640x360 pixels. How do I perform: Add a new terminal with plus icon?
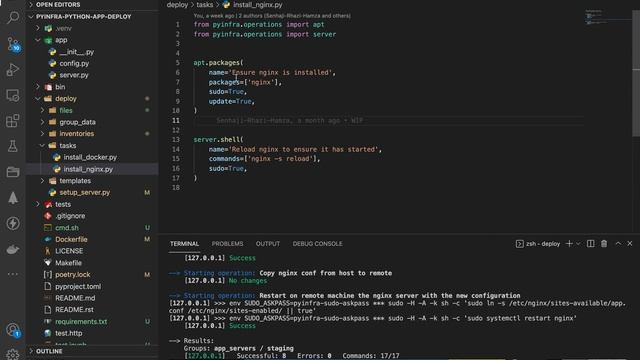click(x=569, y=244)
